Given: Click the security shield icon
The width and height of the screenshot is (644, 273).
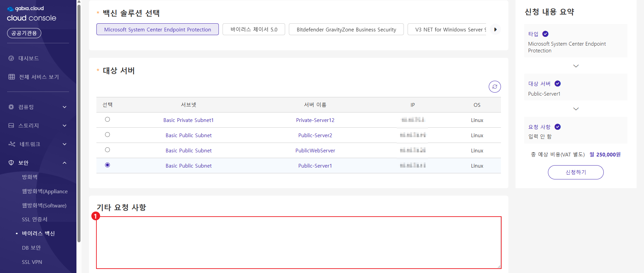Looking at the screenshot, I should 11,163.
